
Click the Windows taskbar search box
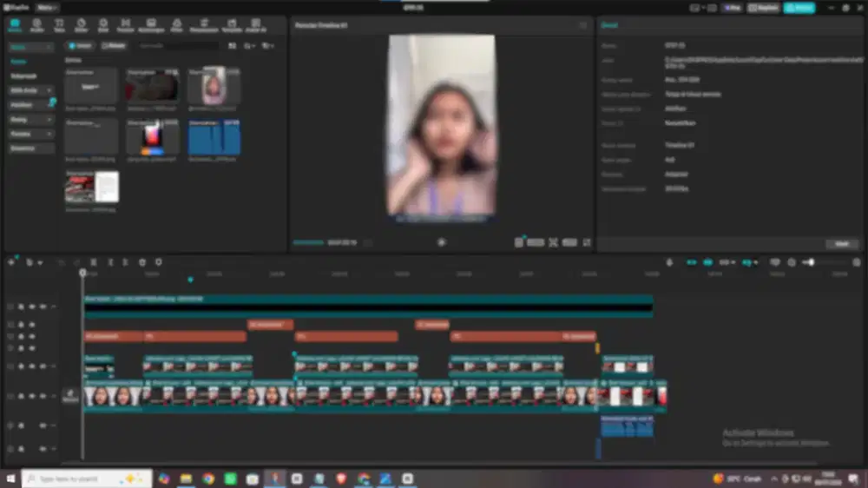(87, 478)
